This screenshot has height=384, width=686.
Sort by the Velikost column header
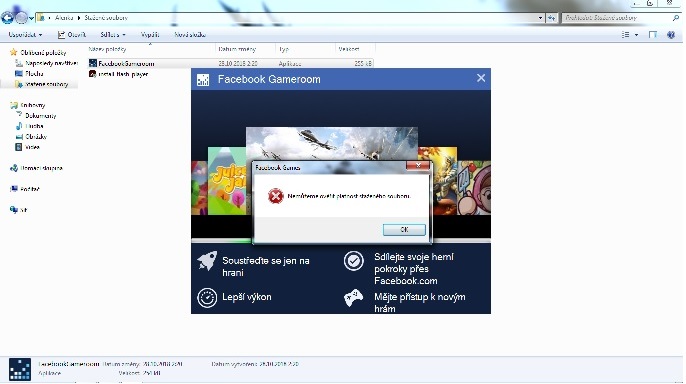click(355, 49)
